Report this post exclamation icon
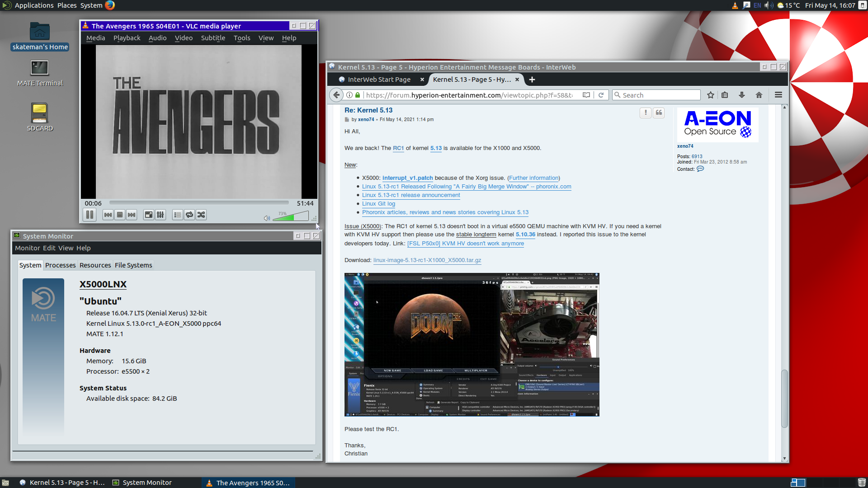The width and height of the screenshot is (868, 488). point(646,113)
